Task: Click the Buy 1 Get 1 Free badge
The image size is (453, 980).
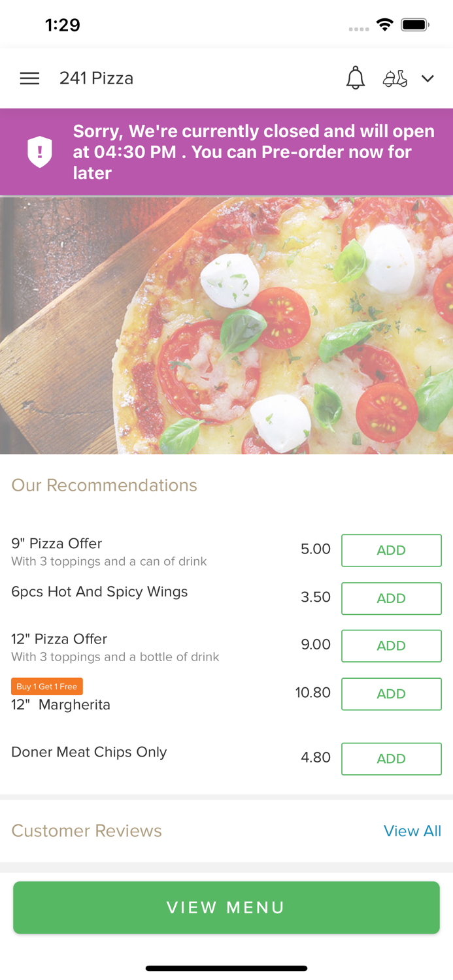Action: tap(46, 686)
